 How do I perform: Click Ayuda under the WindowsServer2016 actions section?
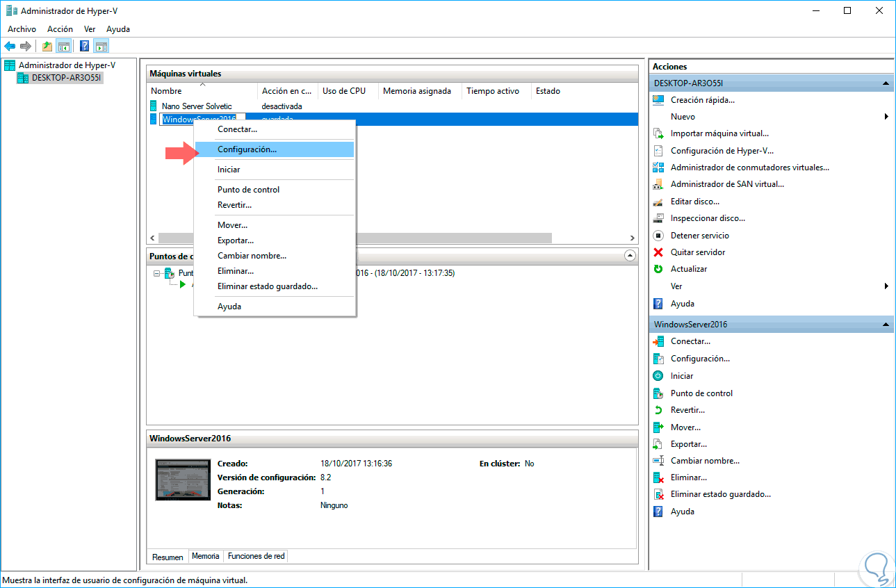(x=682, y=512)
